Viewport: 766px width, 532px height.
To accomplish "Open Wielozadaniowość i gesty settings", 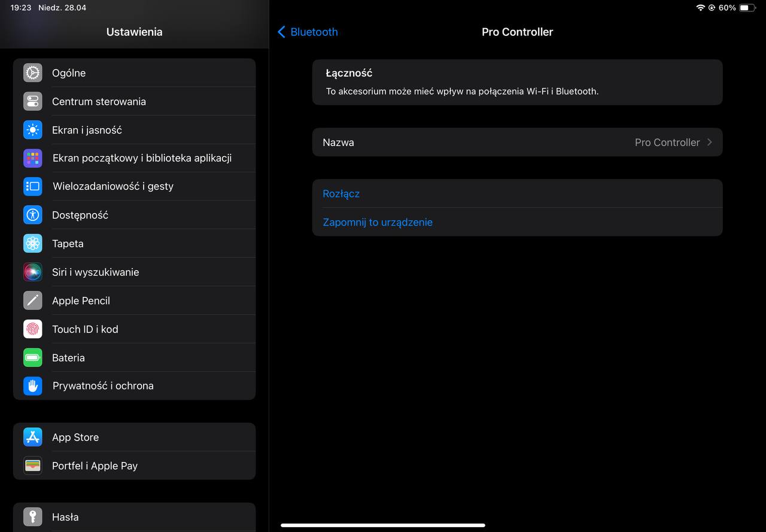I will (x=134, y=186).
